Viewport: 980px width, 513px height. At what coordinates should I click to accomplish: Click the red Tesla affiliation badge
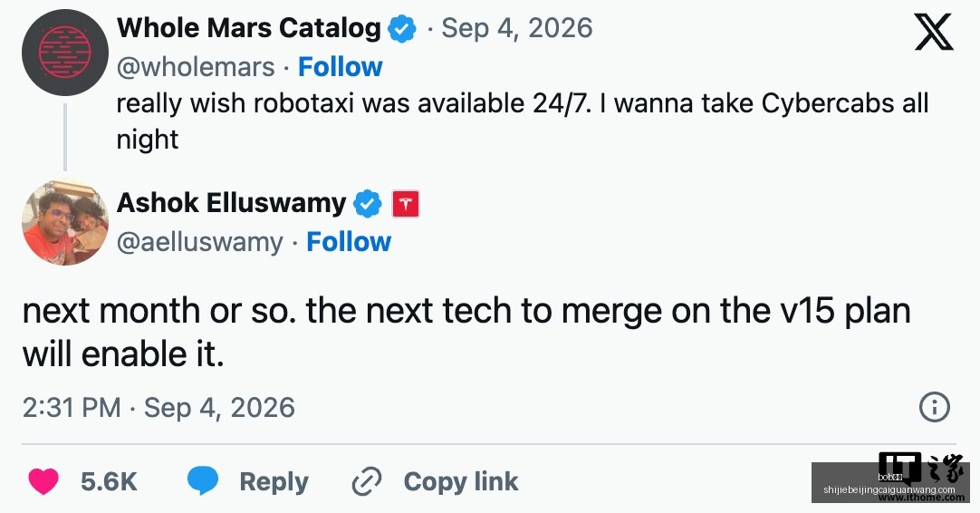click(406, 204)
